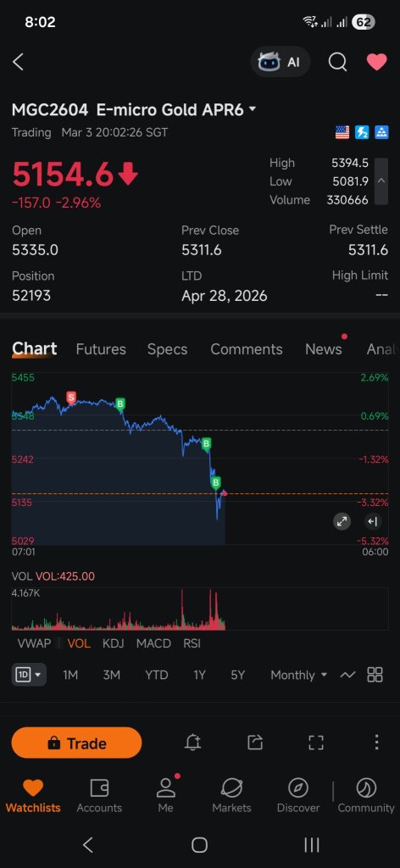Tap the search magnifier icon
The height and width of the screenshot is (868, 400).
[x=337, y=61]
